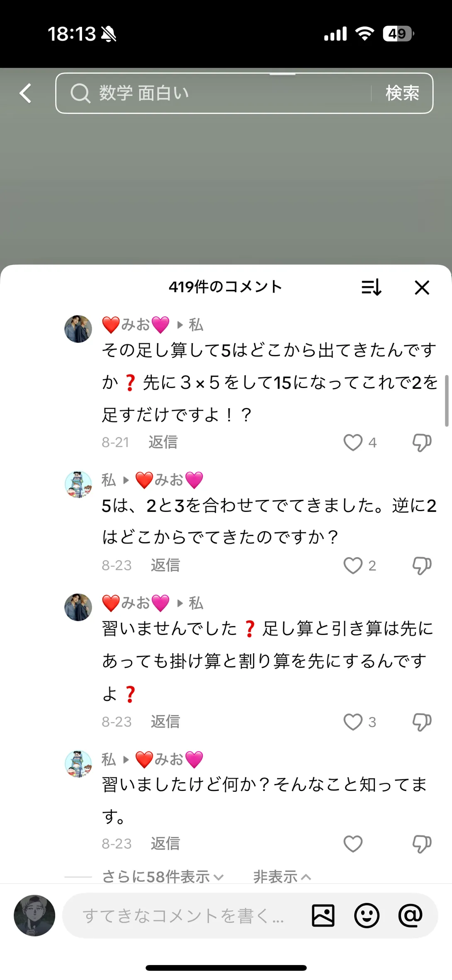Image resolution: width=452 pixels, height=980 pixels.
Task: Tap 返信 under the last 8-23 comment
Action: click(x=165, y=844)
